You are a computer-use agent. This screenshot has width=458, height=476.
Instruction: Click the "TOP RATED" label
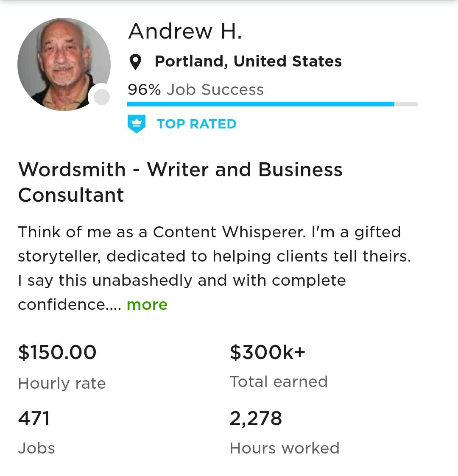196,124
